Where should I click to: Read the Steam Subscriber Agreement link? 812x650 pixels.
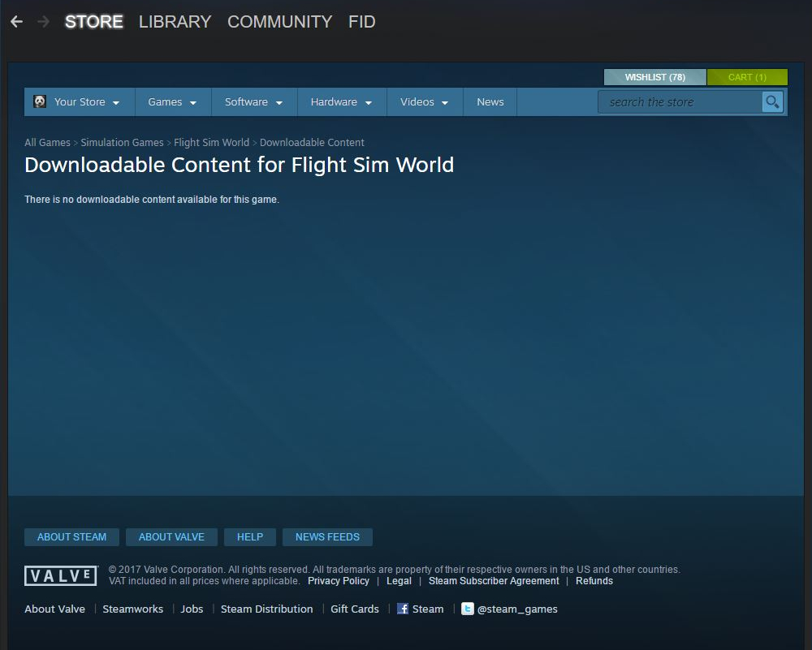pos(494,581)
